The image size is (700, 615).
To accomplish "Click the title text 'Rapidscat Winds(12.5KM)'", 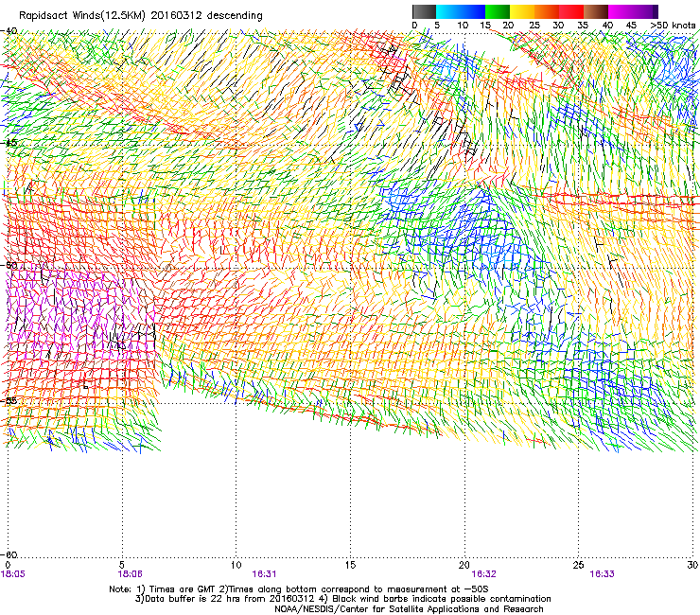I will [82, 16].
